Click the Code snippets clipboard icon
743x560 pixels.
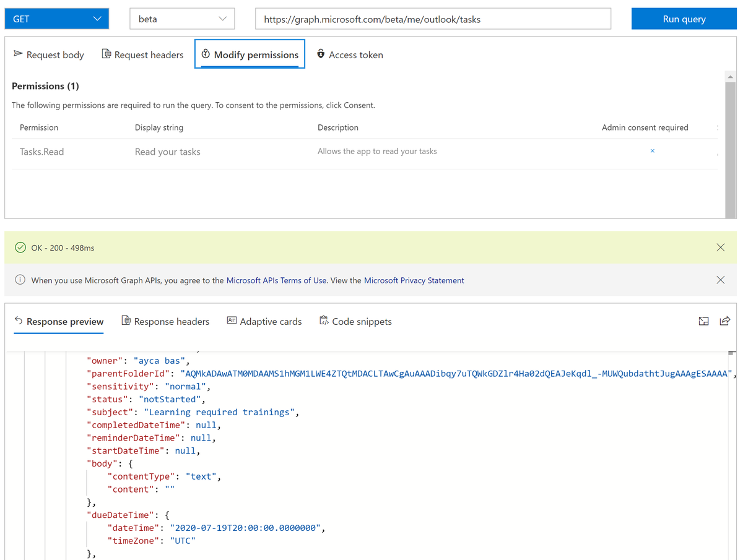tap(324, 321)
